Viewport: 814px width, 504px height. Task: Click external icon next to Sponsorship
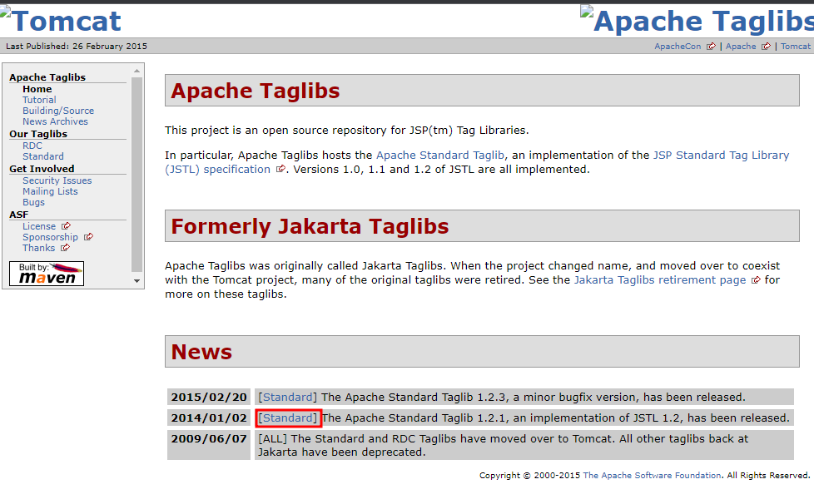point(88,237)
